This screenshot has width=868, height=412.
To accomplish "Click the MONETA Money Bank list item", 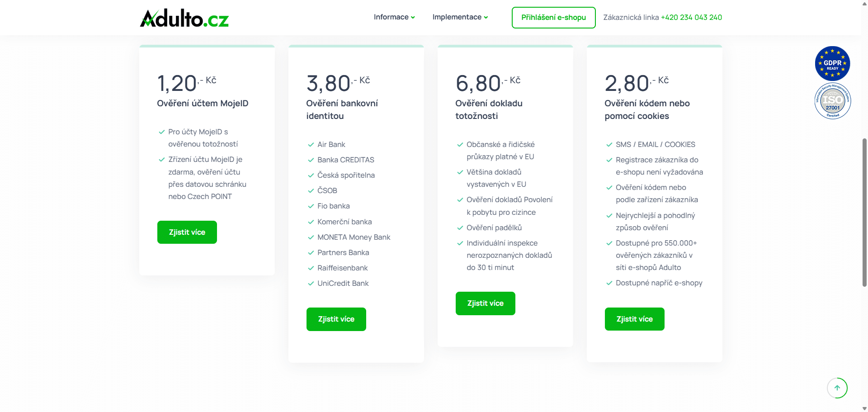I will [x=354, y=237].
